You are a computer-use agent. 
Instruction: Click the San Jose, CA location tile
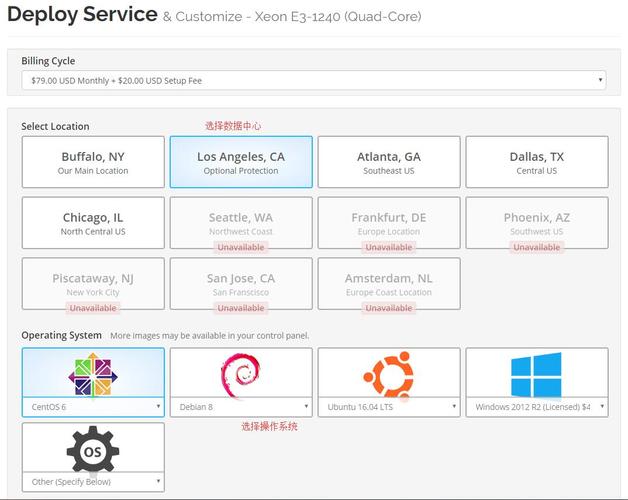pos(241,284)
